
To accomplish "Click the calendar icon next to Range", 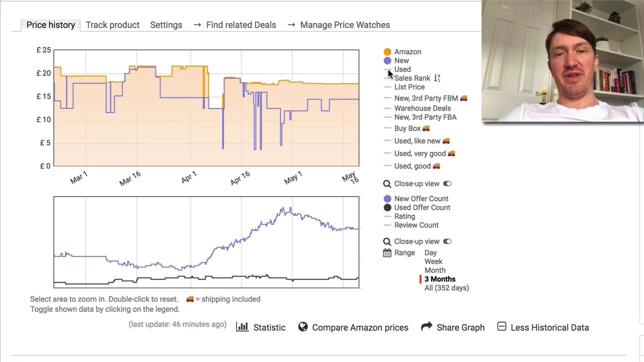I will [x=387, y=253].
